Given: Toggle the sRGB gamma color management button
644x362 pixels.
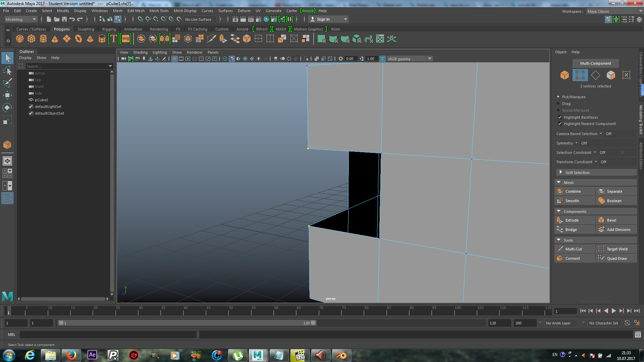Looking at the screenshot, I should click(x=382, y=59).
